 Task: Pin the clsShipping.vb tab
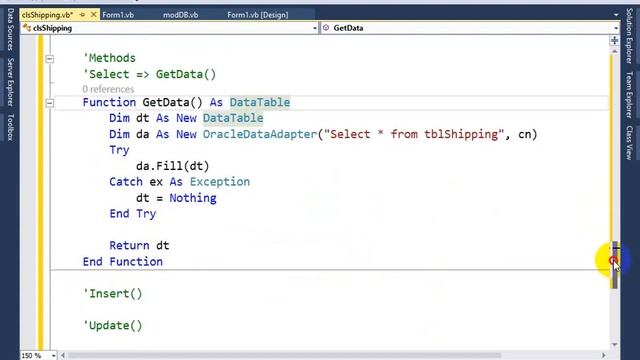[x=82, y=15]
